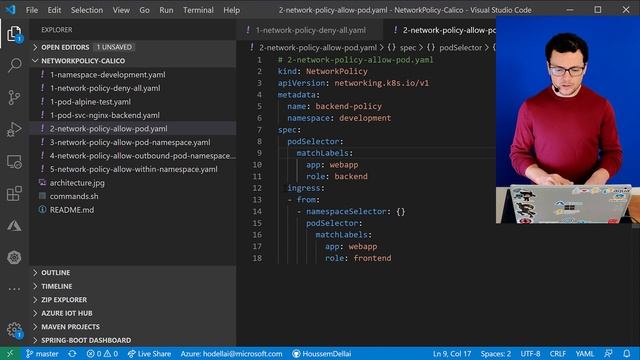Open the Go menu
The width and height of the screenshot is (640, 360).
(x=144, y=10)
